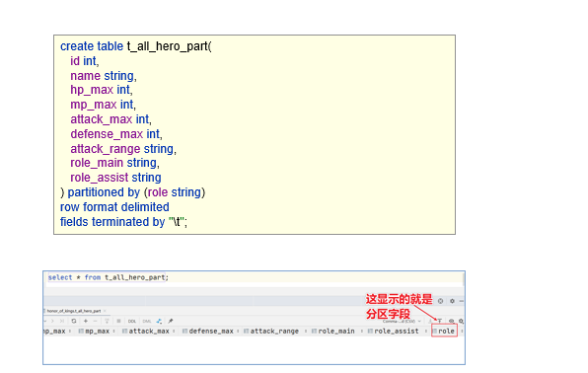Click the editor vertical scrollbar at right
588x373 pixels.
(x=464, y=279)
